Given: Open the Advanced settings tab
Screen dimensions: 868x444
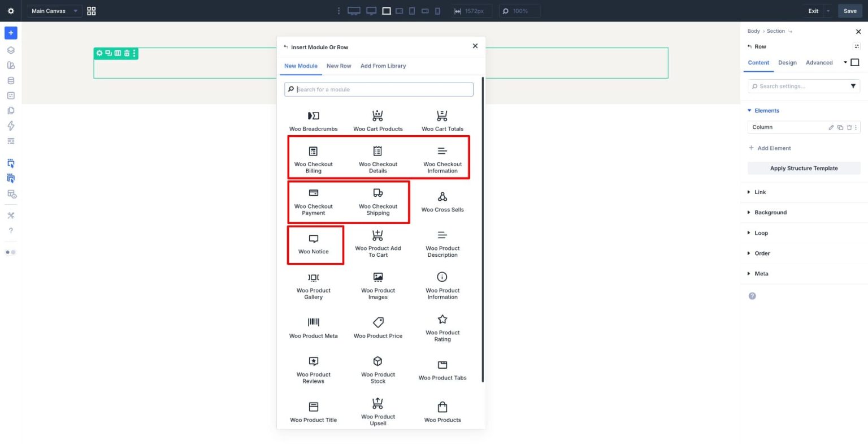Looking at the screenshot, I should (x=819, y=63).
